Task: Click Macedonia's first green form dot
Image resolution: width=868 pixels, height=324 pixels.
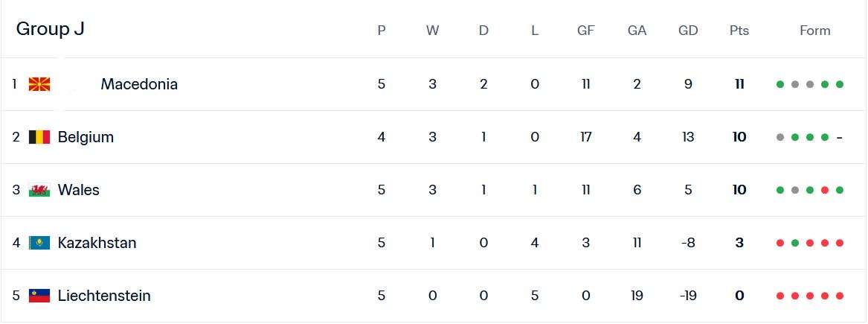Action: (x=779, y=84)
